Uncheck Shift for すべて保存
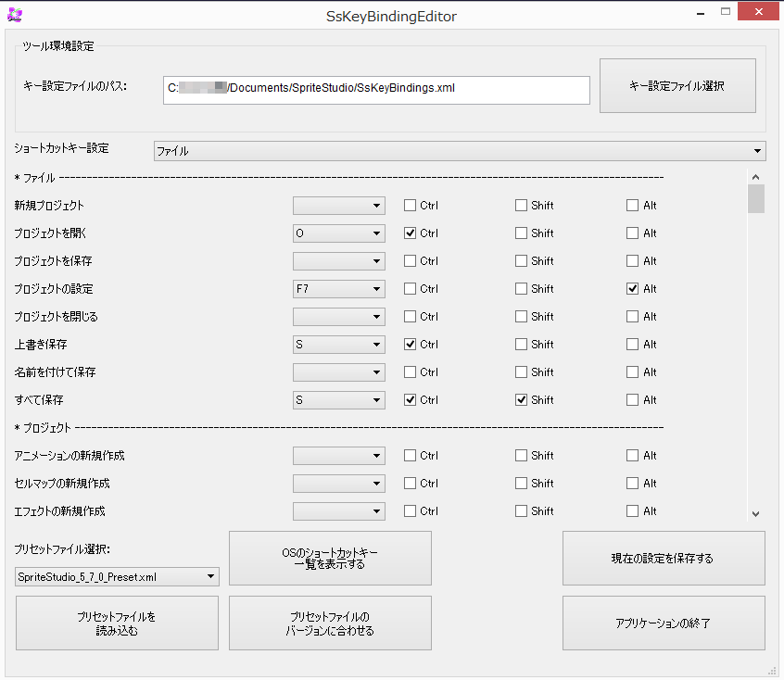The image size is (784, 680). click(521, 400)
